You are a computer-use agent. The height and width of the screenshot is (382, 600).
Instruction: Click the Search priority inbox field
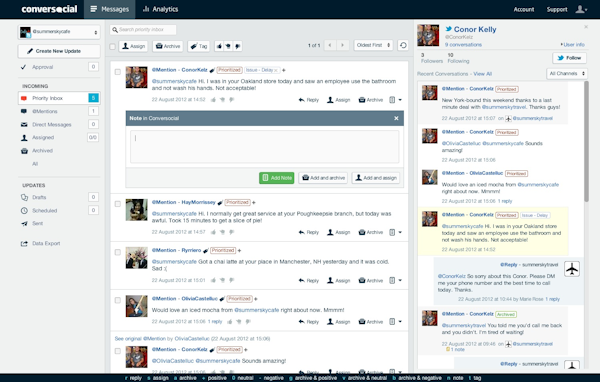[143, 30]
